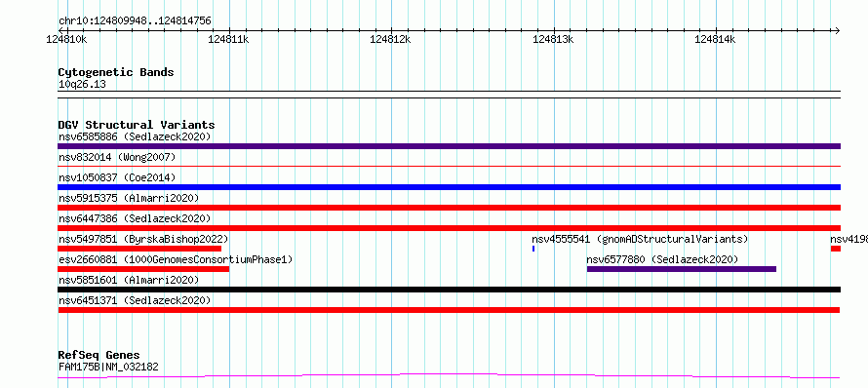868x388 pixels.
Task: Select the blue nsv1050837 variant bar
Action: [x=449, y=187]
